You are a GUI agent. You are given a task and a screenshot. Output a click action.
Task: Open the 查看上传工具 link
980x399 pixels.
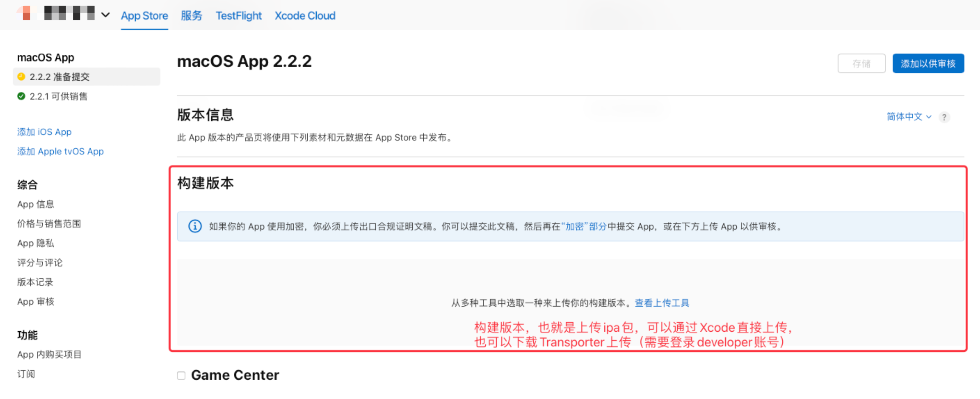662,303
